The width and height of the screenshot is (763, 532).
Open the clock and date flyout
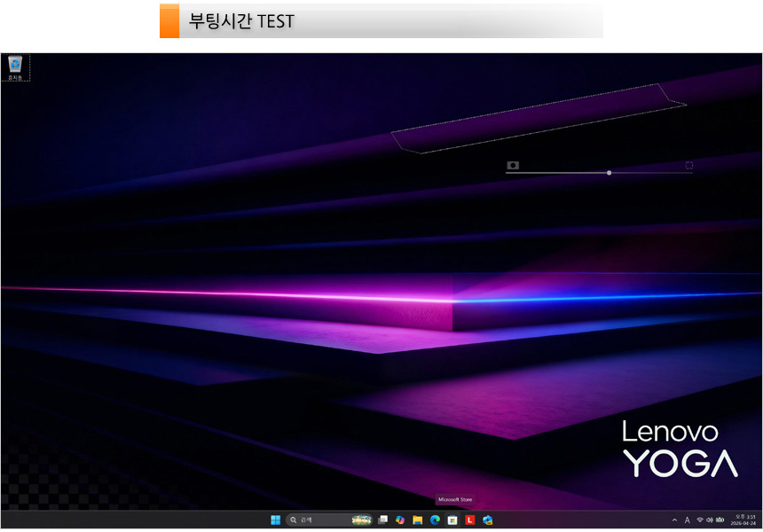coord(745,520)
